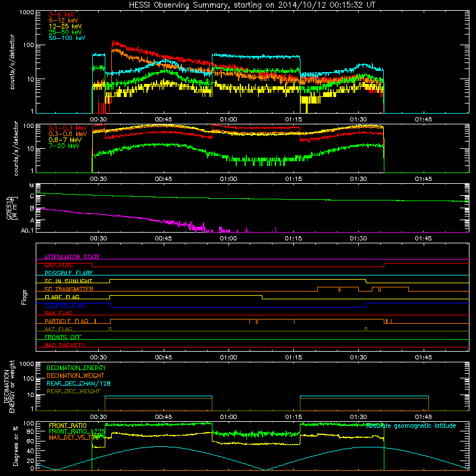This screenshot has width=476, height=476.
Task: Click the DECIMATION_WEIGHT legend label
Action: pos(76,375)
